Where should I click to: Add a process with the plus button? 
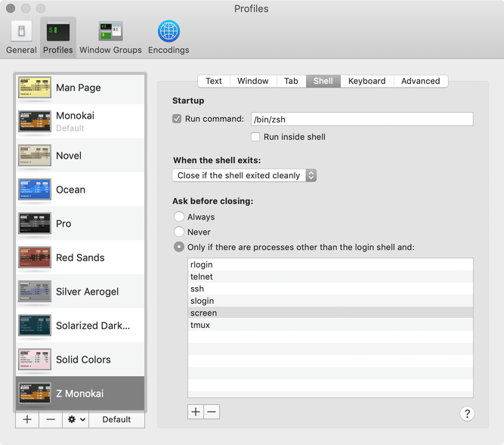tap(196, 412)
